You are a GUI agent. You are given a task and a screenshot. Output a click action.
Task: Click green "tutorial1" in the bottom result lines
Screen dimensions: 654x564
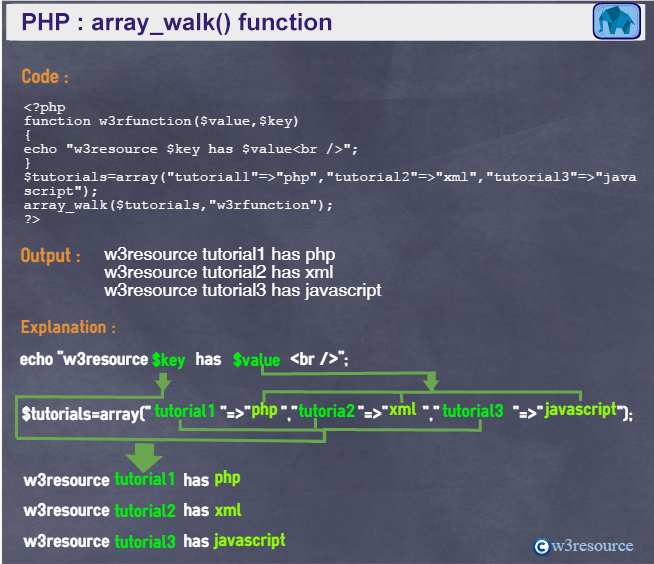tap(145, 479)
